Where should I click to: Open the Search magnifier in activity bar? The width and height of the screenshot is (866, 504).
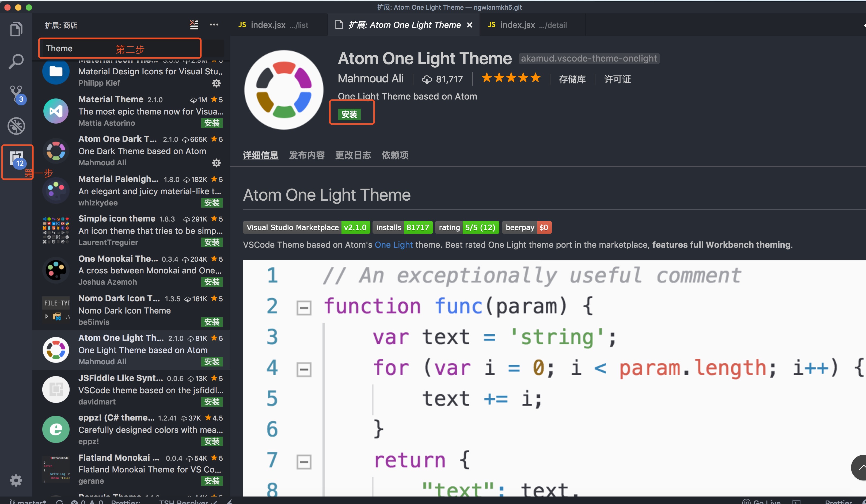coord(16,61)
